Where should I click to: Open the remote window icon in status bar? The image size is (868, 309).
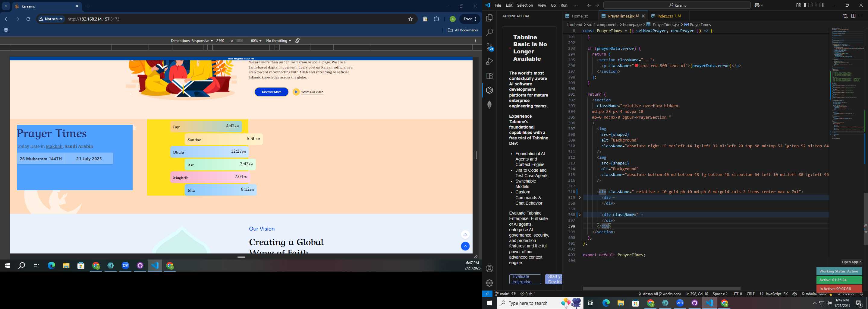tap(487, 294)
